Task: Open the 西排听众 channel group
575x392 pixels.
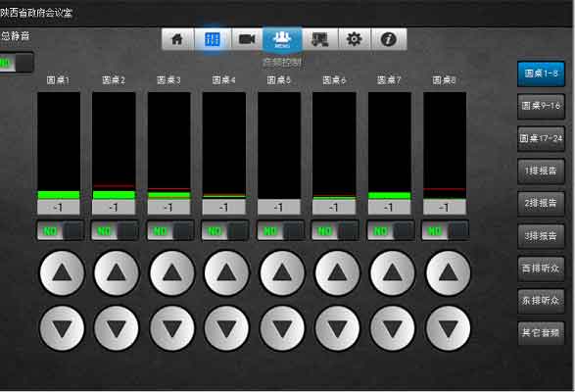Action: (x=541, y=269)
